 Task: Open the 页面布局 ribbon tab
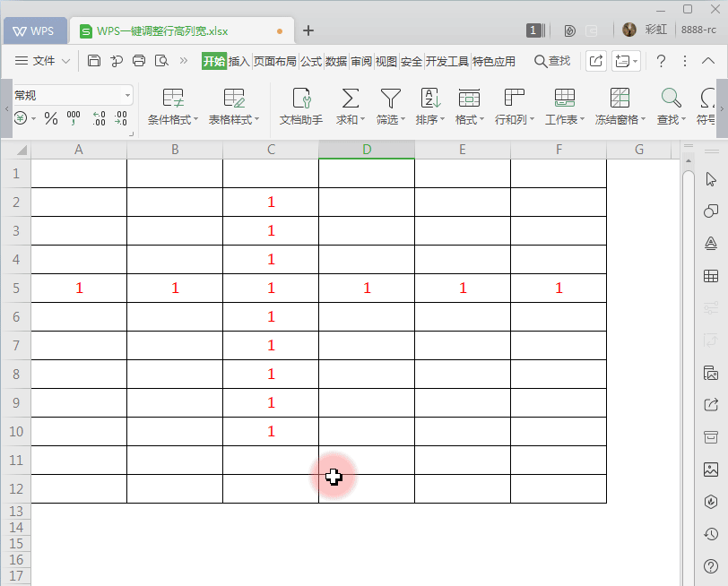point(275,61)
